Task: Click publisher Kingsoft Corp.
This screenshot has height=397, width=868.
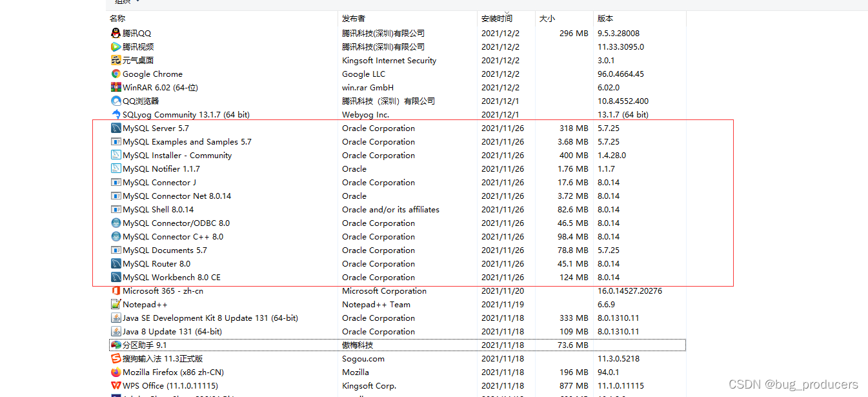Action: [x=369, y=385]
